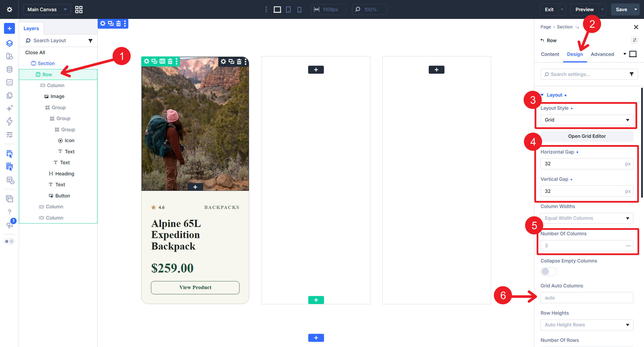This screenshot has height=347, width=644.
Task: Open the help question mark icon
Action: (x=9, y=212)
